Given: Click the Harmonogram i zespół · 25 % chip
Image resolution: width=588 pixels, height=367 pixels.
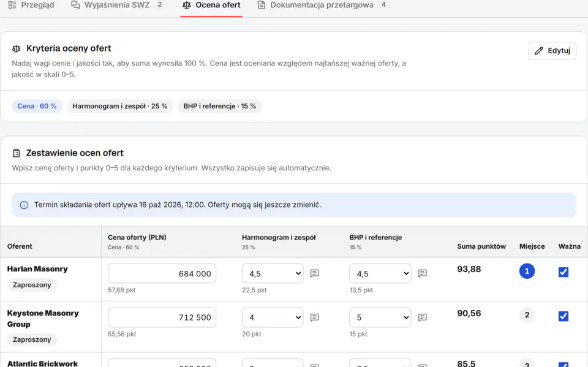Looking at the screenshot, I should click(x=120, y=106).
